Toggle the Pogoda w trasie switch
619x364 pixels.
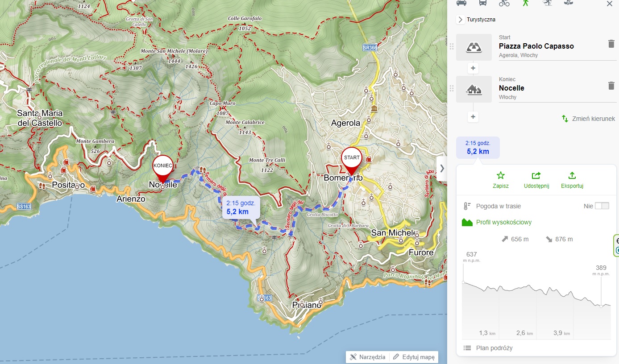[602, 206]
